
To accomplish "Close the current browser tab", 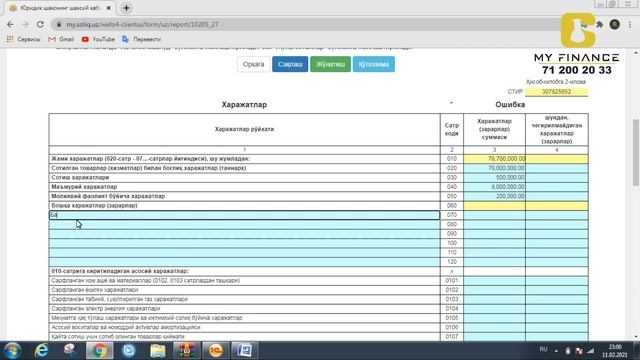I will click(109, 8).
